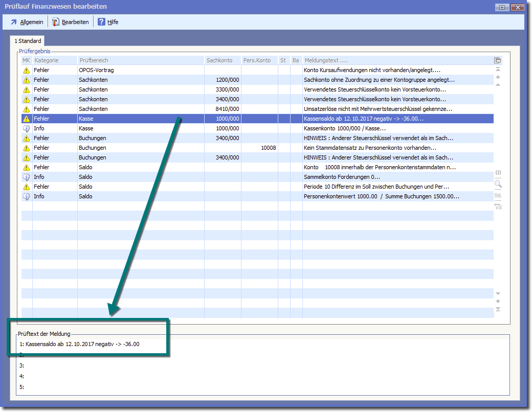This screenshot has height=412, width=532.
Task: Click the table layout icon above the scroll arrows
Action: click(x=498, y=60)
